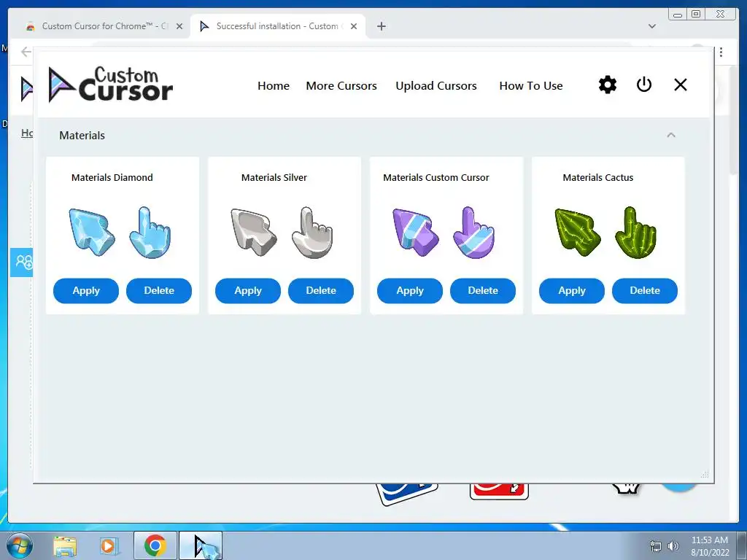Screen dimensions: 747x560
Task: Select the purple striped hand pointer image
Action: (x=474, y=233)
